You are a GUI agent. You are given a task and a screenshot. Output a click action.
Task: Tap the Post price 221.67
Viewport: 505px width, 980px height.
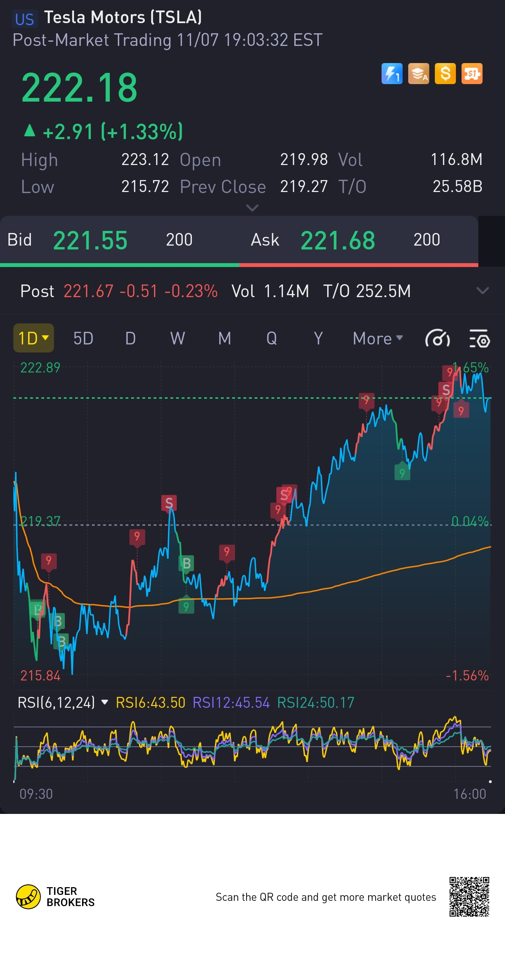tap(88, 291)
